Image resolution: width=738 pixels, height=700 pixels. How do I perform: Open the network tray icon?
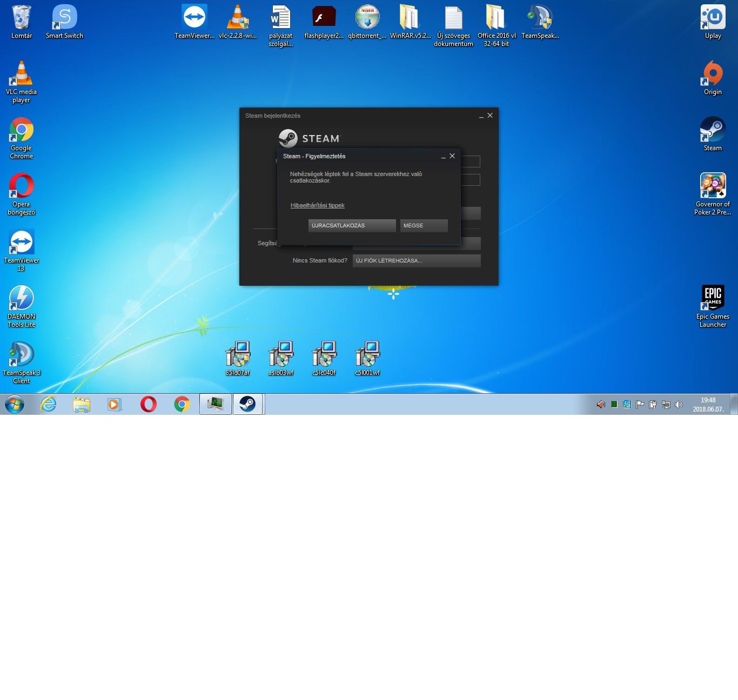click(x=666, y=404)
